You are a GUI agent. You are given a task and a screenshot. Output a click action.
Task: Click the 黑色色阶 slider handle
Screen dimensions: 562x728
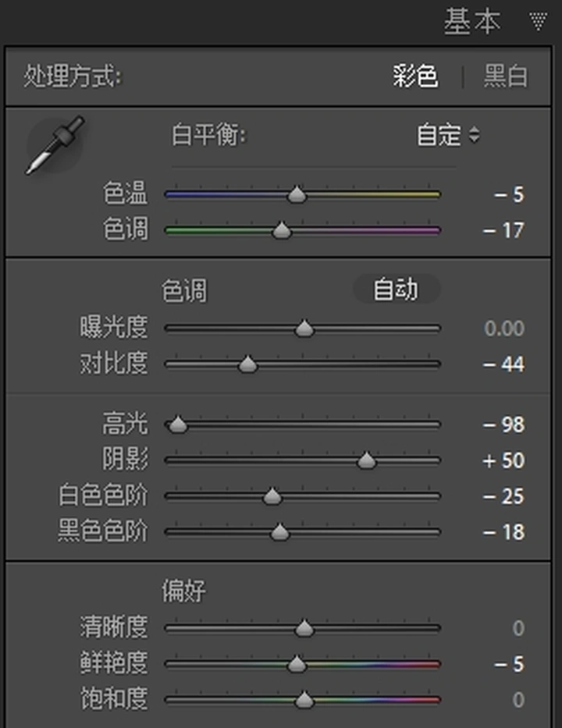(279, 531)
